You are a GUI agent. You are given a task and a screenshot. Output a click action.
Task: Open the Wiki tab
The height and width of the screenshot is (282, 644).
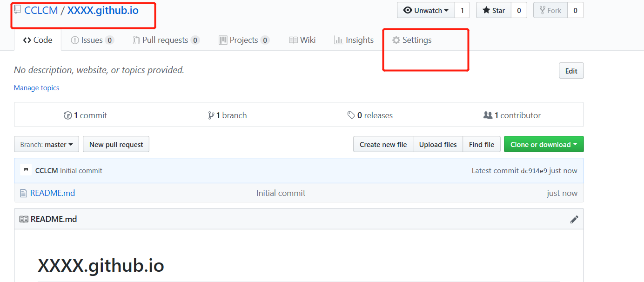[302, 40]
